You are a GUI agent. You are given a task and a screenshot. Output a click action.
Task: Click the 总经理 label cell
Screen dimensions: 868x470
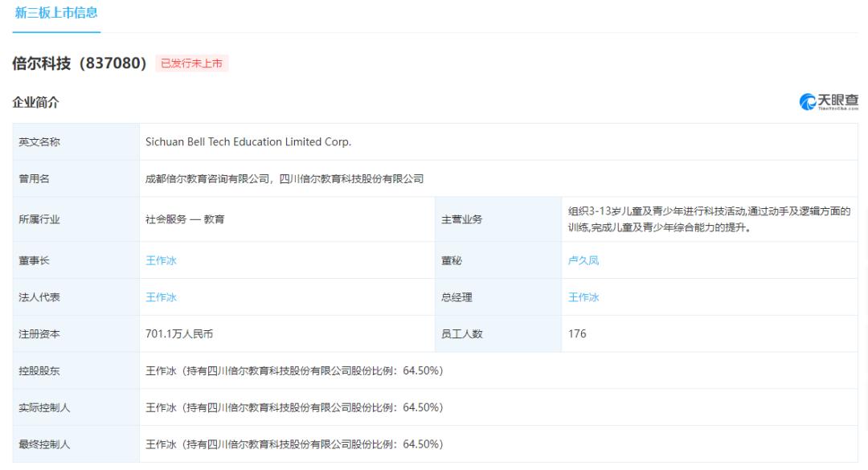(x=498, y=297)
